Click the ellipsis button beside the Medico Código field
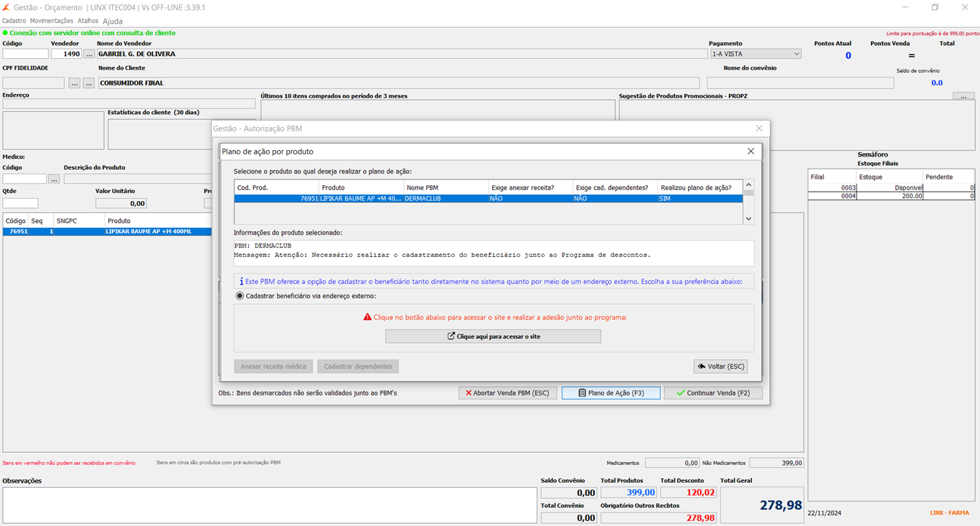This screenshot has width=980, height=526. tap(54, 179)
